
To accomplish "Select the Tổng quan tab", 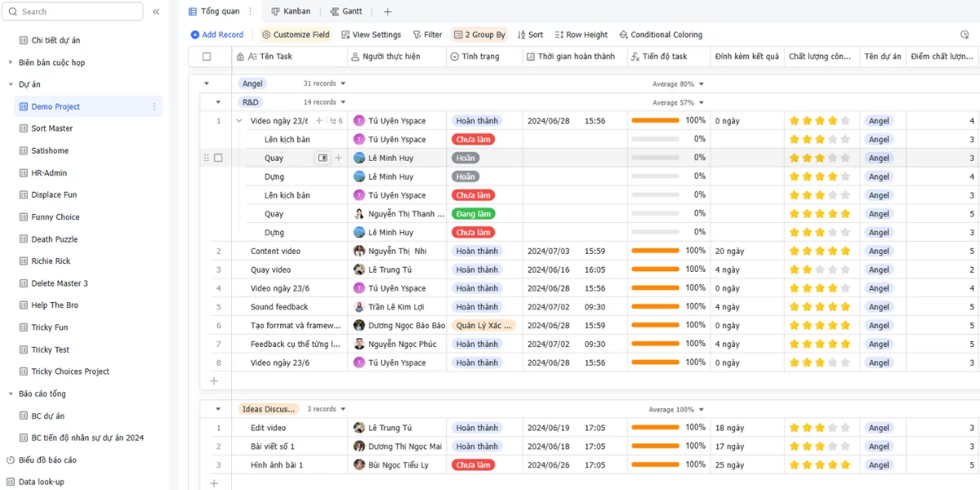I will [215, 11].
